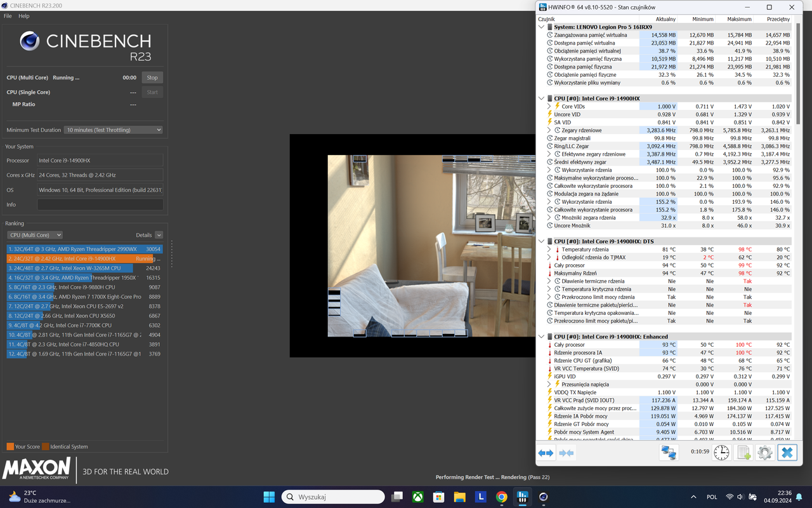Select the Zaangażowana pamięć wirtualna row
Viewport: 812px width, 508px height.
(x=665, y=35)
